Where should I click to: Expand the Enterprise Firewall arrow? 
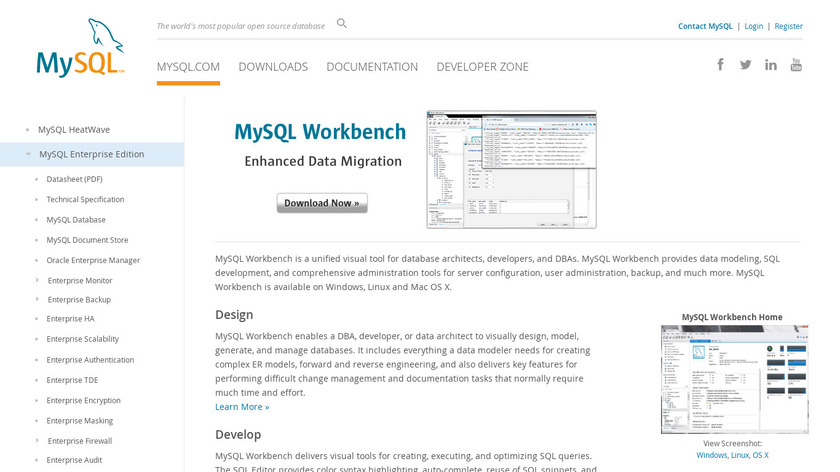pos(37,440)
